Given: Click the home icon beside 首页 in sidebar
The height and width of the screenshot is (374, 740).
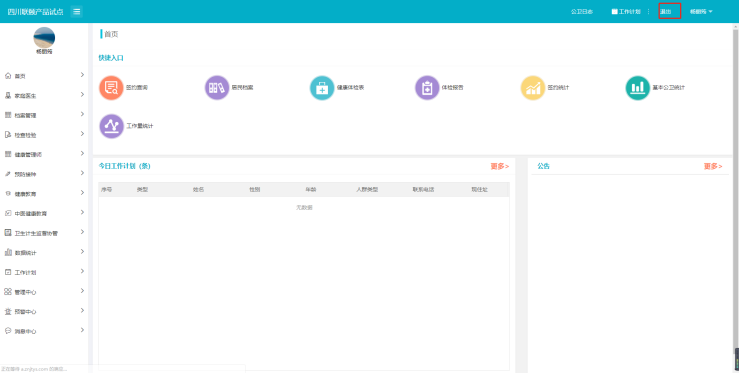Looking at the screenshot, I should click(8, 76).
